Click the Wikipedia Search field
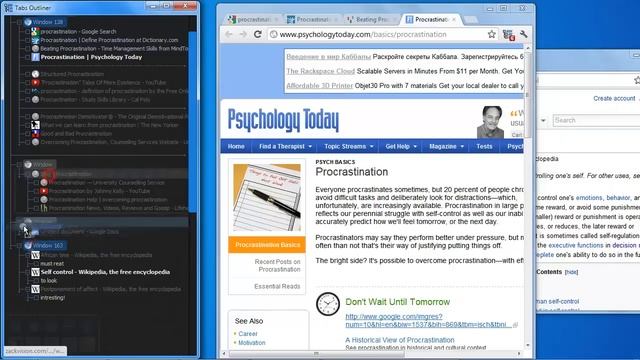 596,120
